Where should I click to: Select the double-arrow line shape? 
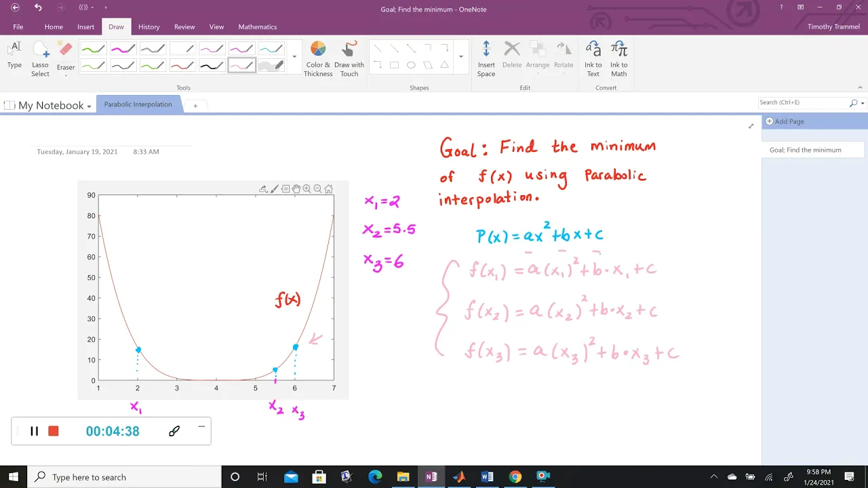pyautogui.click(x=411, y=48)
